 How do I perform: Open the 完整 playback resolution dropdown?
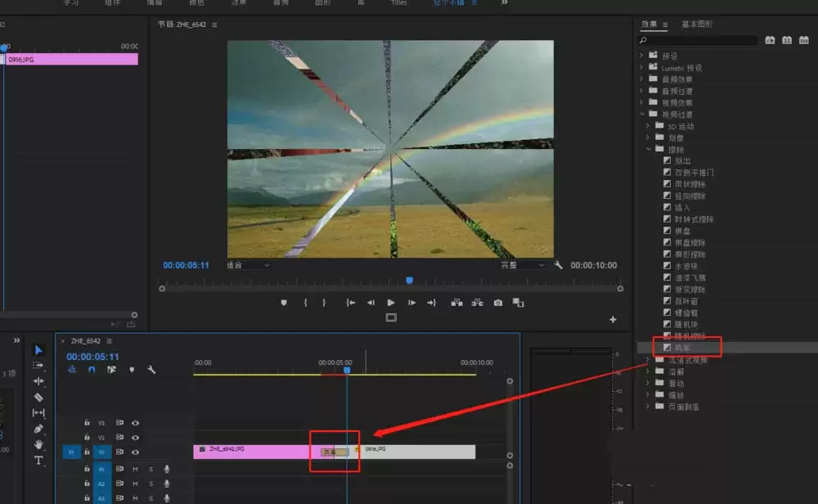click(x=524, y=265)
